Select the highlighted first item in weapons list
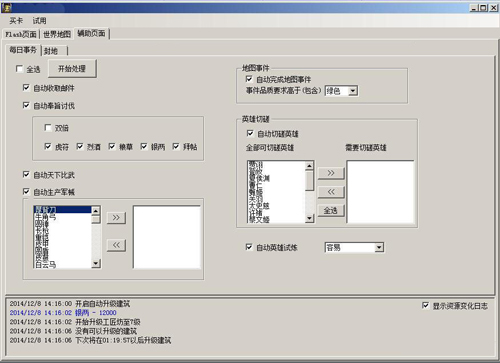500x363 pixels. click(62, 210)
